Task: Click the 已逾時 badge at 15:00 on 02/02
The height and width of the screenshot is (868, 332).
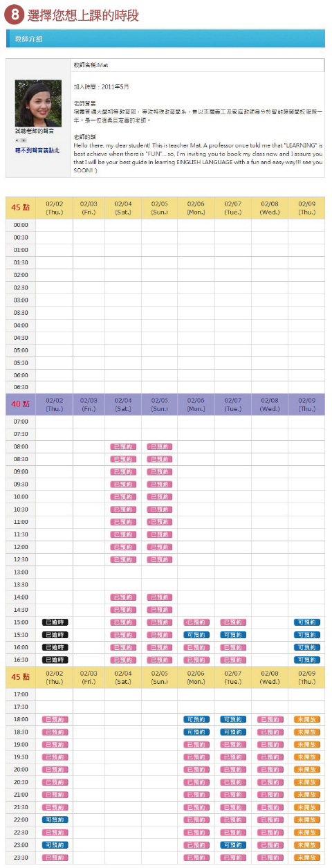Action: [x=55, y=622]
